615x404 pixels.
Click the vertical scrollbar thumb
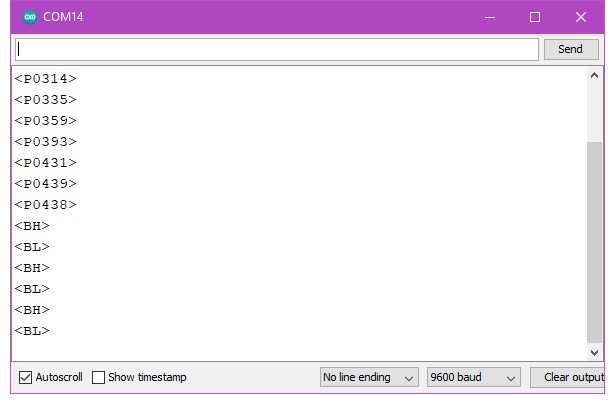click(x=595, y=240)
